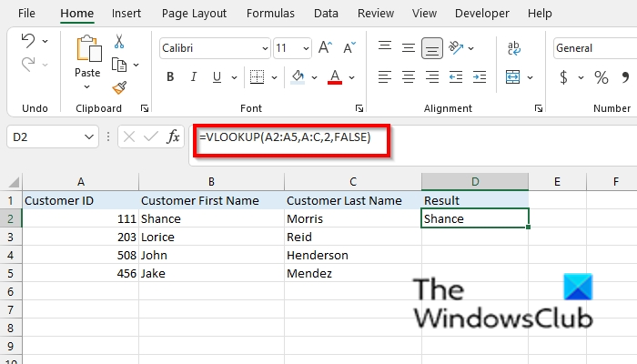Apply Fill Color with the paint bucket
Screen dimensions: 637x364
point(298,76)
